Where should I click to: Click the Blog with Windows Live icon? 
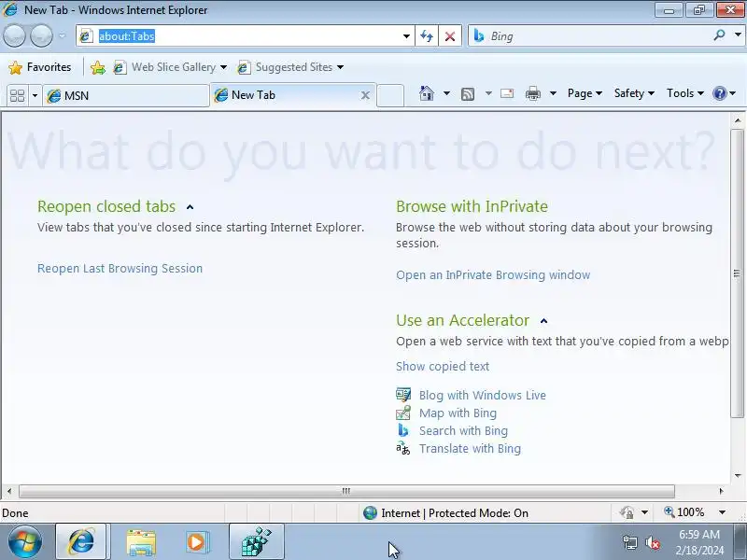pos(403,395)
